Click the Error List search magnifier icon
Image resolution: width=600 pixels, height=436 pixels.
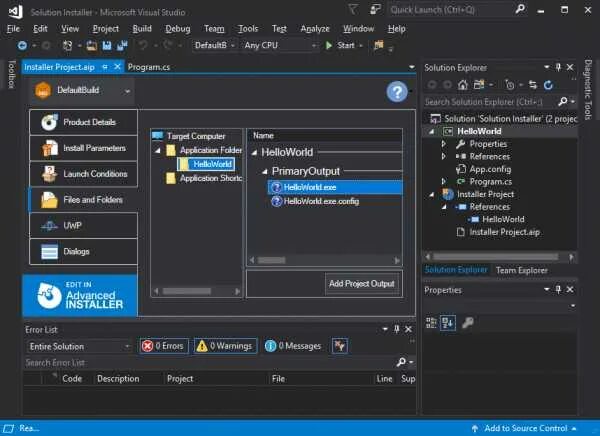coord(401,362)
